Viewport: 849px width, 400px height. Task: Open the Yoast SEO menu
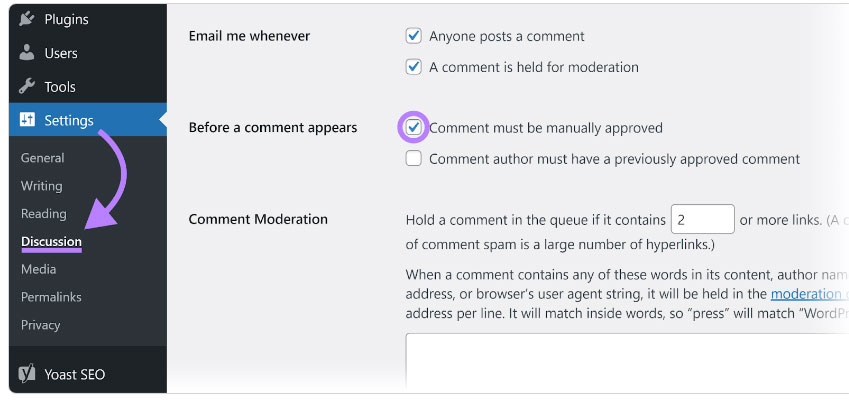click(74, 375)
